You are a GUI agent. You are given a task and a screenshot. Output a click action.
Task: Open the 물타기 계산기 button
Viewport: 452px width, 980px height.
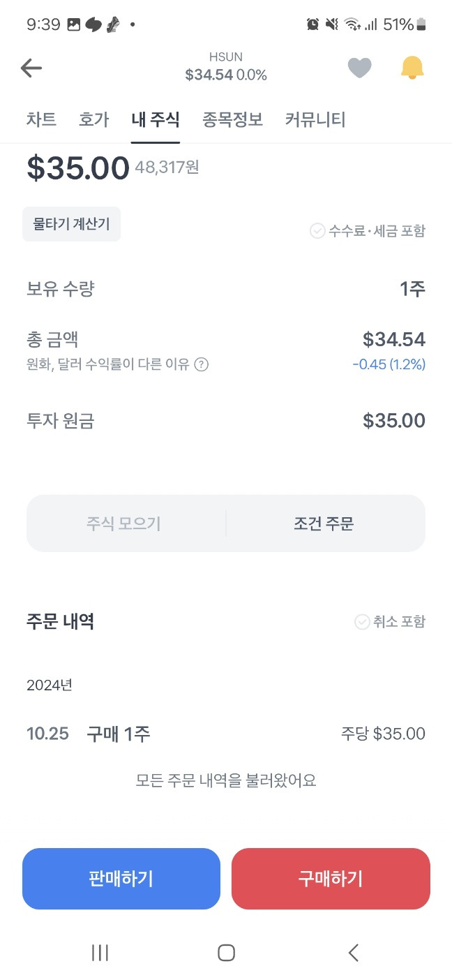(x=72, y=224)
